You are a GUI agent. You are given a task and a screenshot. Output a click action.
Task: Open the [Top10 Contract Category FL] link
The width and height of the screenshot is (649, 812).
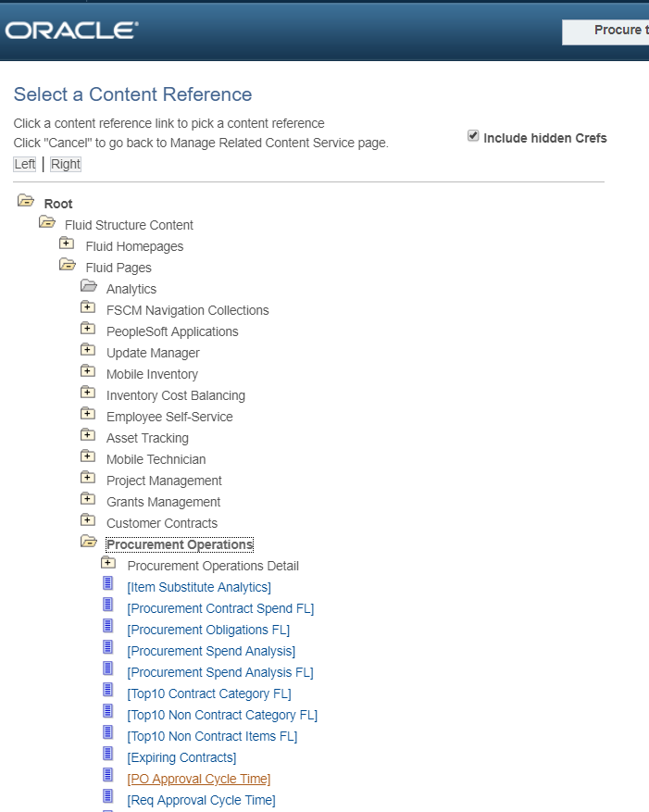(x=209, y=693)
